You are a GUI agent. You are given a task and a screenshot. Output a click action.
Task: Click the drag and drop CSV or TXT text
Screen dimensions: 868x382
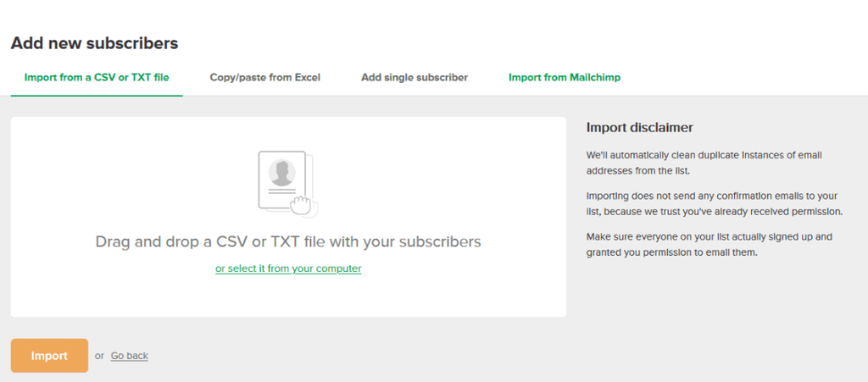(x=288, y=241)
